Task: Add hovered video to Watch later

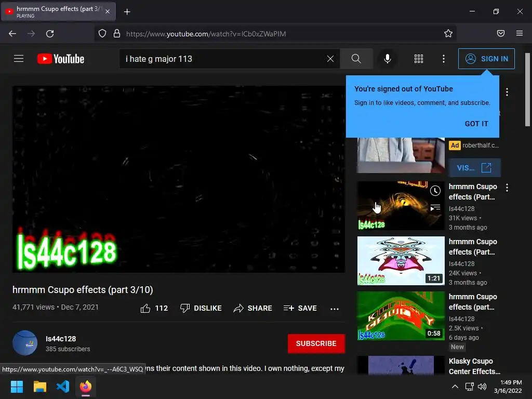Action: [435, 191]
